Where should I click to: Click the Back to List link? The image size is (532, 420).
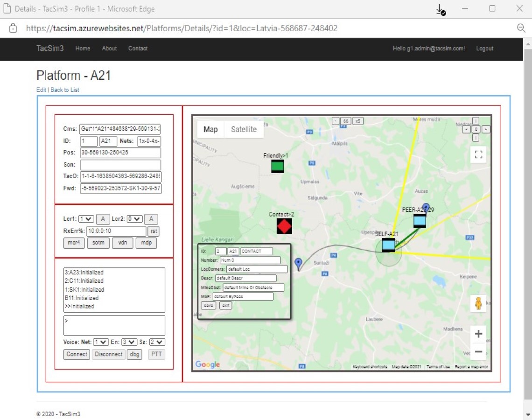click(x=64, y=90)
